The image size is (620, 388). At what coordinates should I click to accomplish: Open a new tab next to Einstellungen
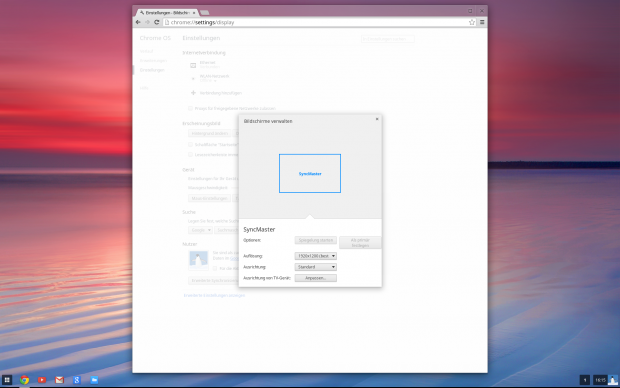(205, 13)
